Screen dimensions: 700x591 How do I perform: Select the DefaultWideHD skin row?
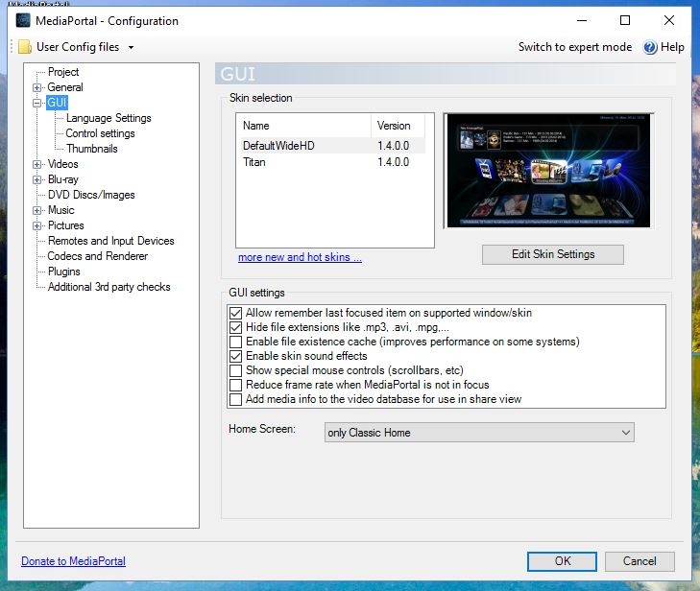pos(333,146)
